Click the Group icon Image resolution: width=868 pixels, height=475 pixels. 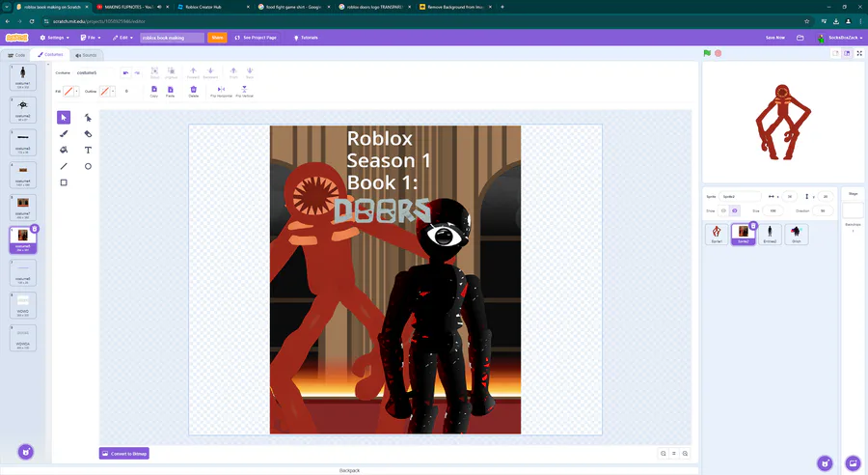(154, 72)
